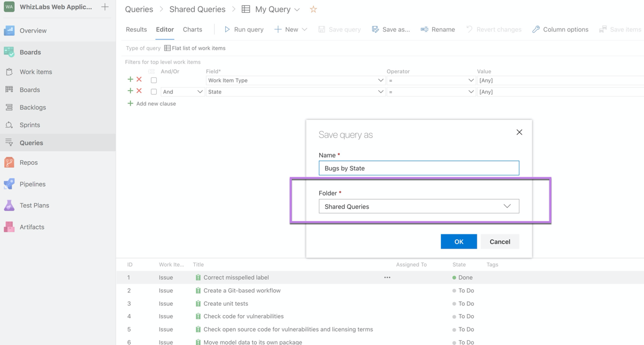644x345 pixels.
Task: Switch to the Results tab
Action: point(136,29)
